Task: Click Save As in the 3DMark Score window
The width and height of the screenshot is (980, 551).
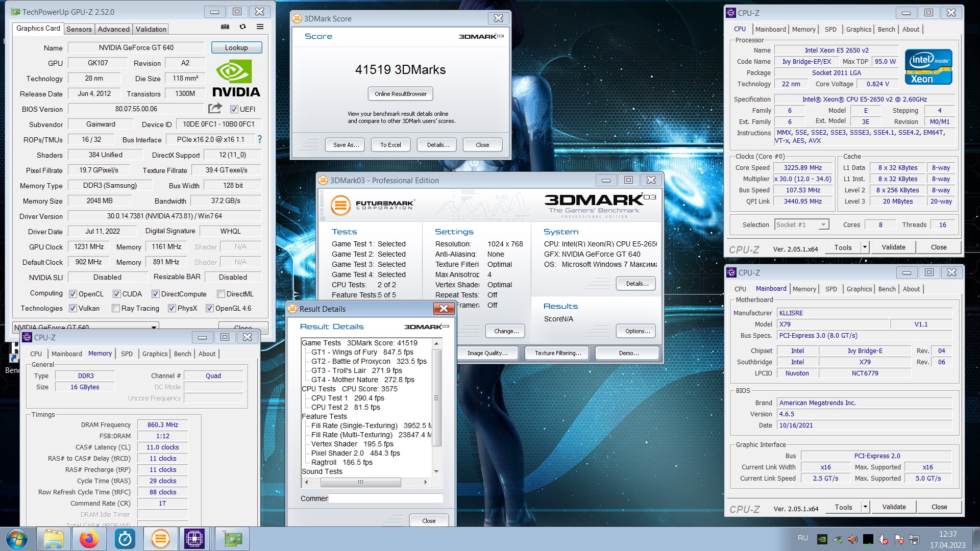Action: coord(346,145)
